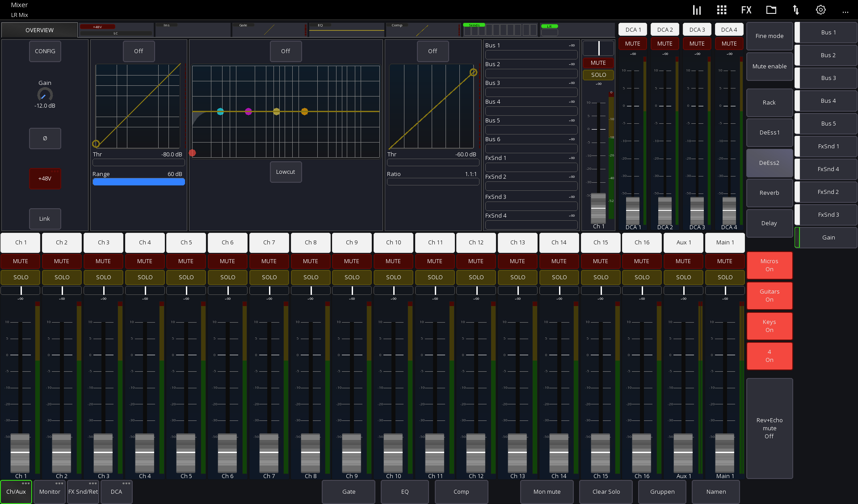Switch to the Monitor tab
The image size is (858, 504).
50,491
